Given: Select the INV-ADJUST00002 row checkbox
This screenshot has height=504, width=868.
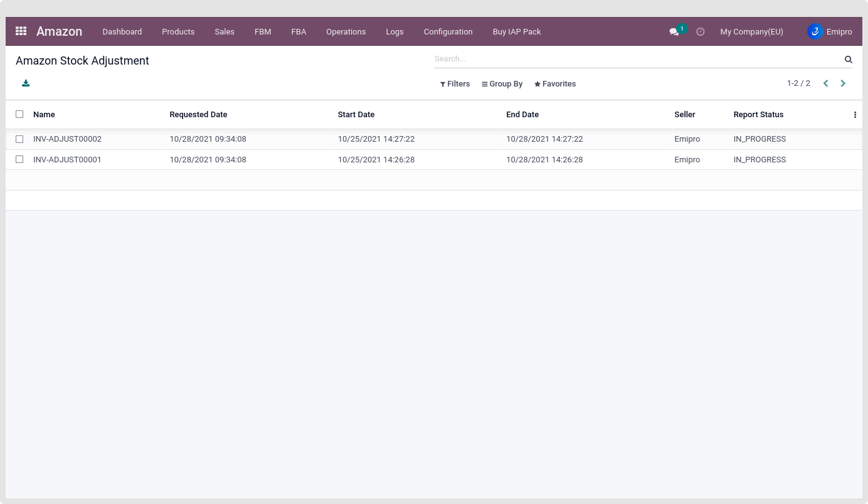Looking at the screenshot, I should click(19, 139).
